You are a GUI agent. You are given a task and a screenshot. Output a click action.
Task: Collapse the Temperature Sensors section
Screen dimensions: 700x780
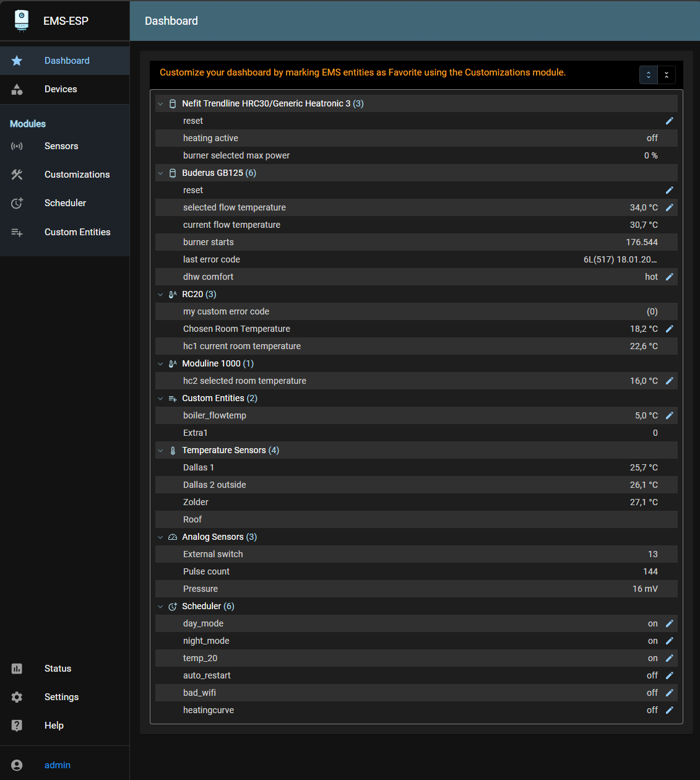[160, 451]
